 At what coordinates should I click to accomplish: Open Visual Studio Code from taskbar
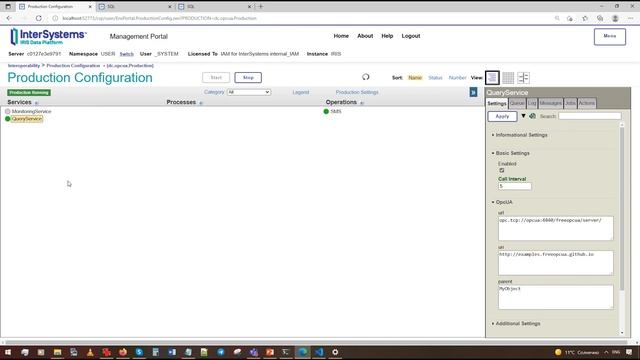click(319, 352)
